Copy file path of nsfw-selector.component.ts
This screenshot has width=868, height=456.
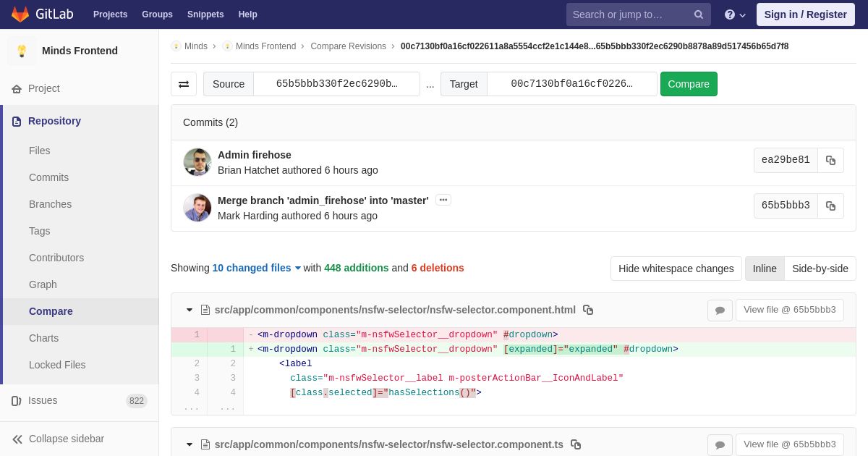point(576,444)
